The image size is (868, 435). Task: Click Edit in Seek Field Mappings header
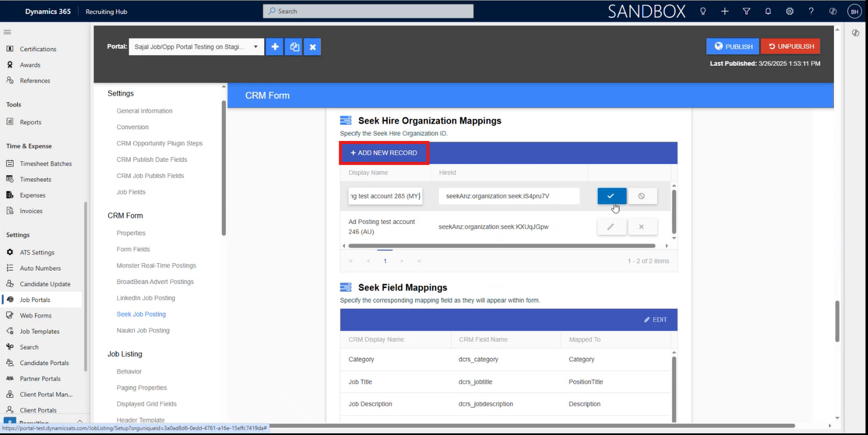coord(655,320)
